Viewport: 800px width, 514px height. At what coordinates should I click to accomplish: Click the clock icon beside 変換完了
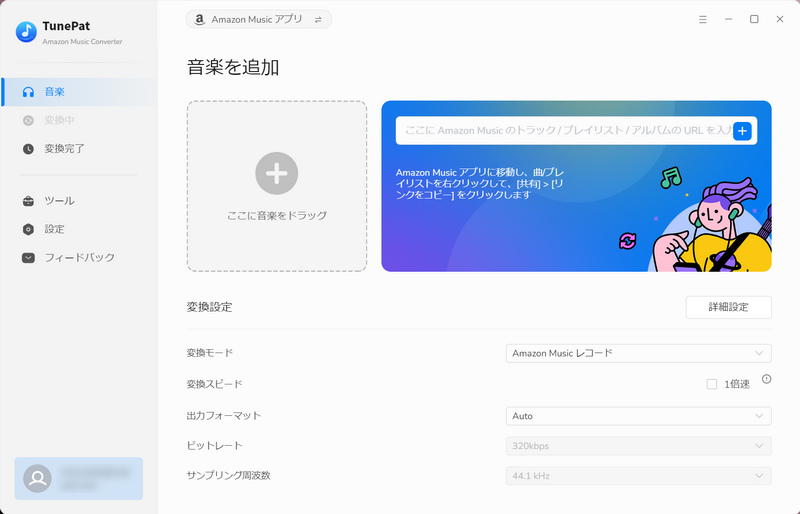pos(28,149)
